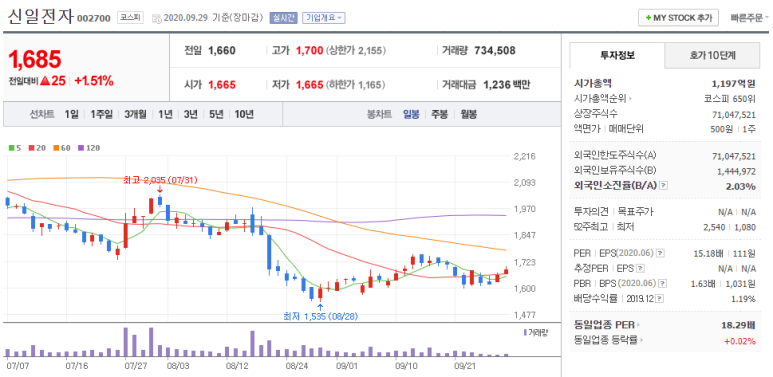Click the 시가총액 value 1,197억원

coord(734,83)
